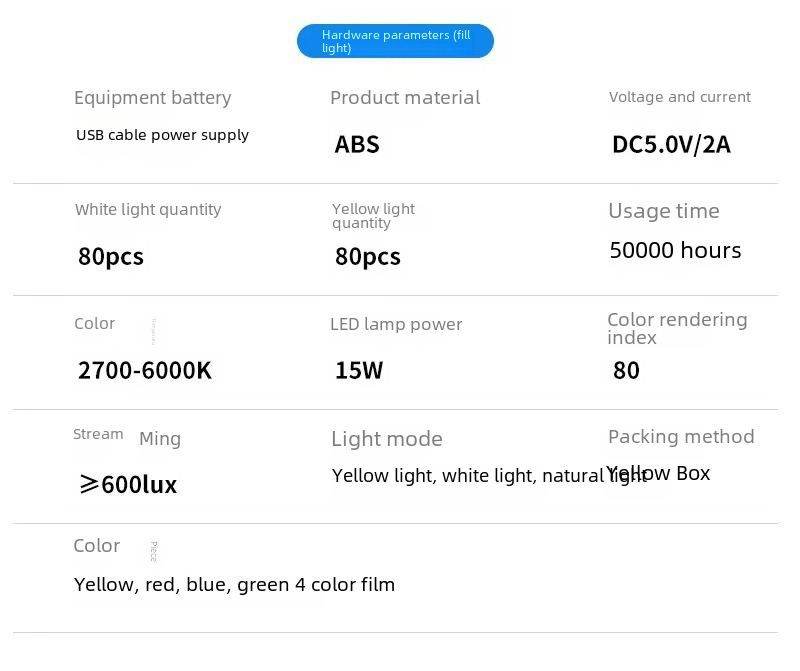Select the 50000 hours value
Image resolution: width=800 pixels, height=671 pixels.
pyautogui.click(x=675, y=251)
